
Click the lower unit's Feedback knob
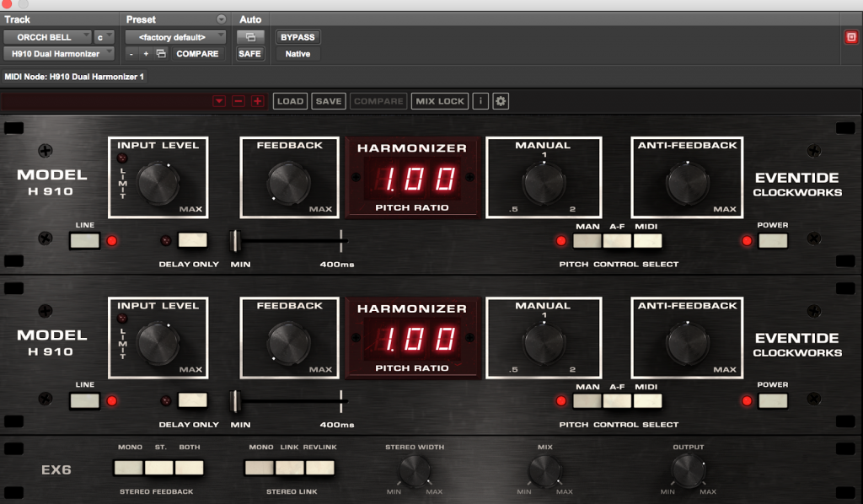click(289, 343)
